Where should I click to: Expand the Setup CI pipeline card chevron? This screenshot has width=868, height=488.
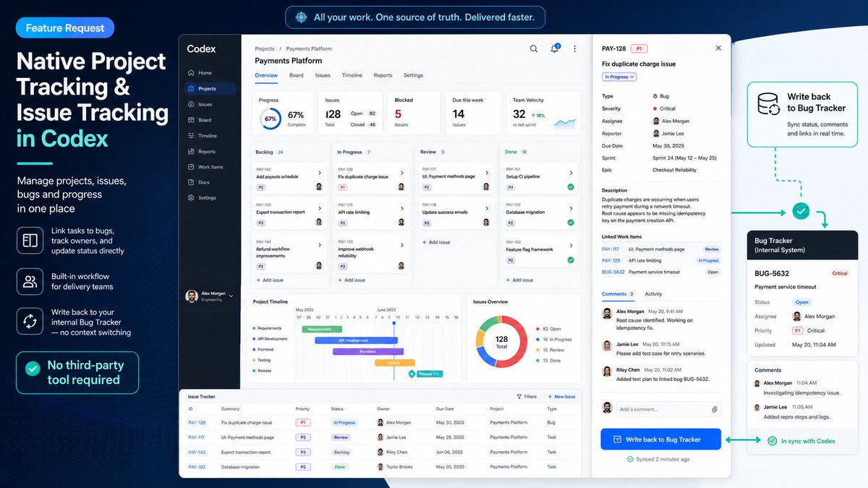571,173
